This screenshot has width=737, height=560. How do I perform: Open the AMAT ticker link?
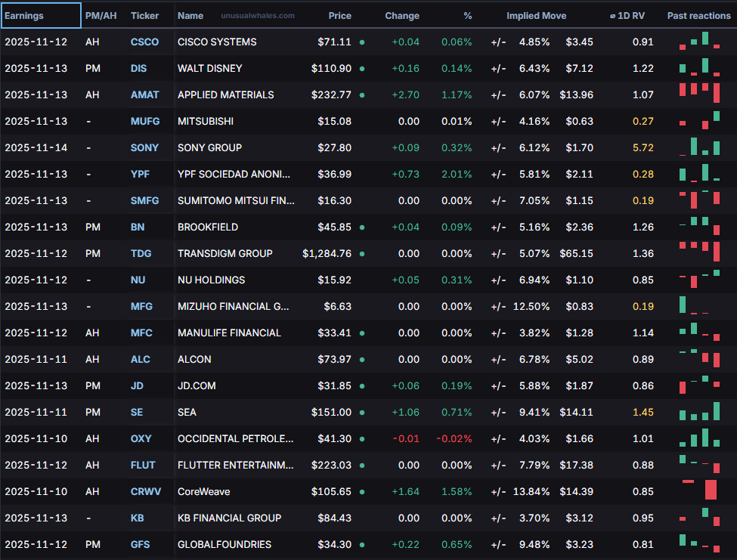[x=145, y=95]
